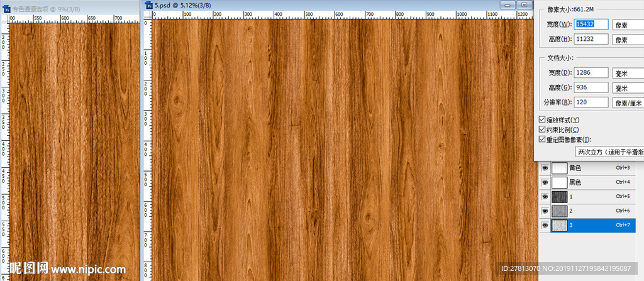Click the channel 1 thumbnail

coord(559,197)
